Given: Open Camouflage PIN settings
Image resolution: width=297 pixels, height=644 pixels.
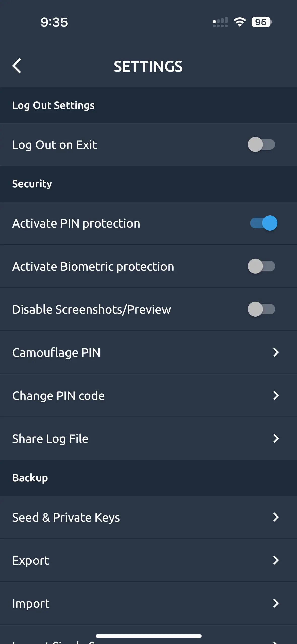Looking at the screenshot, I should (x=149, y=352).
